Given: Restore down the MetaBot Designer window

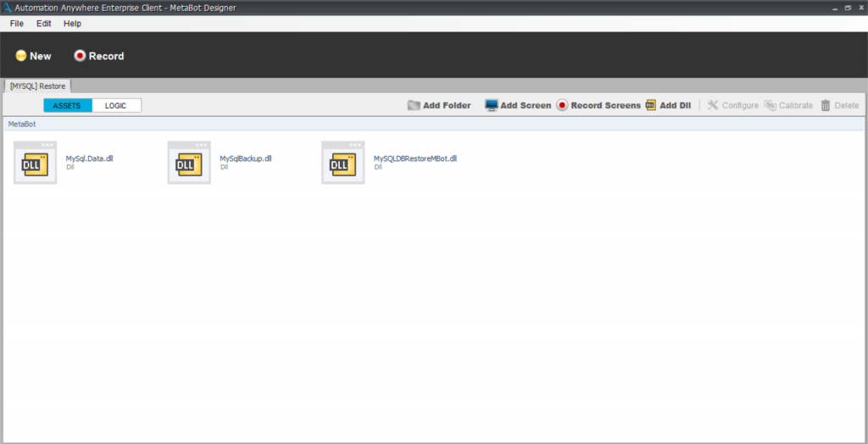Looking at the screenshot, I should point(848,8).
